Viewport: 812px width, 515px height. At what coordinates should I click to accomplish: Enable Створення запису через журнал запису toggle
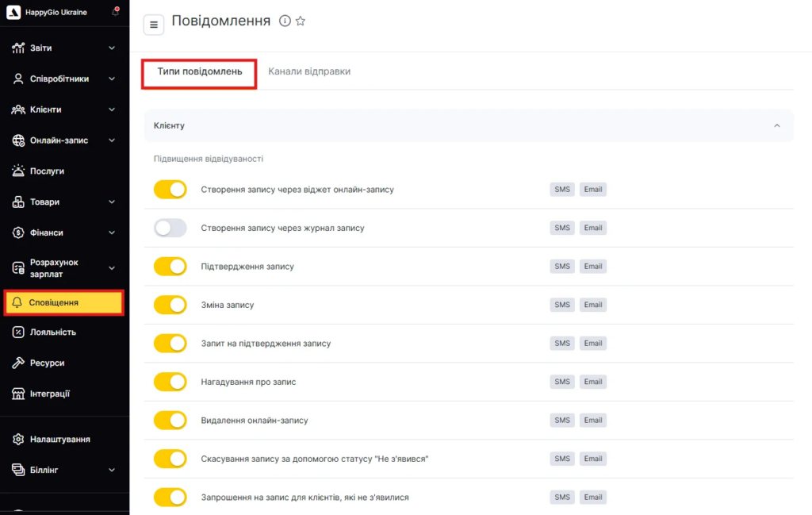coord(170,228)
